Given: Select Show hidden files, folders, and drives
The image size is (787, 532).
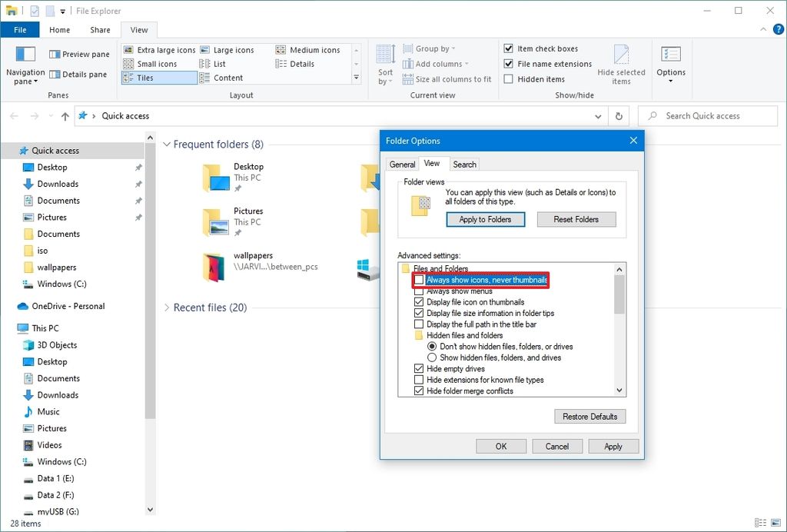Looking at the screenshot, I should (433, 357).
